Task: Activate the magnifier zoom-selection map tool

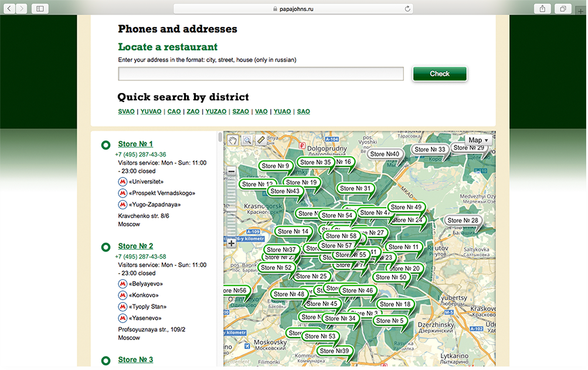Action: (x=247, y=140)
